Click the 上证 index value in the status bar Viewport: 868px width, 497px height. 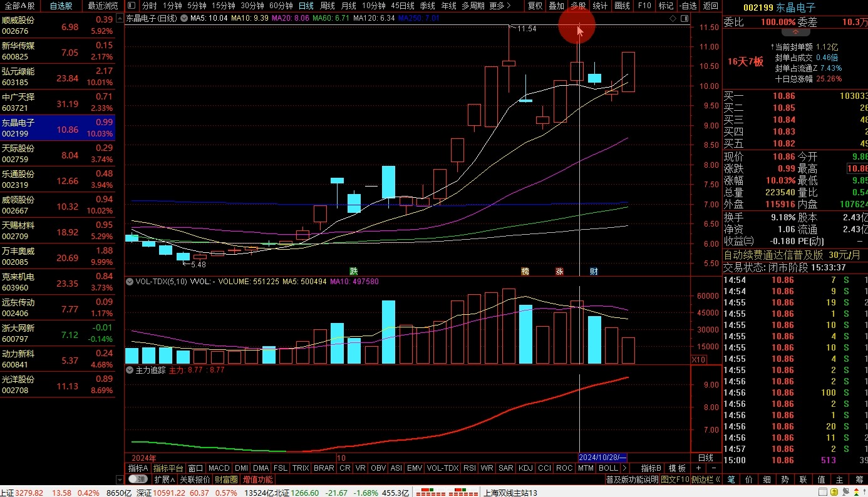(29, 493)
